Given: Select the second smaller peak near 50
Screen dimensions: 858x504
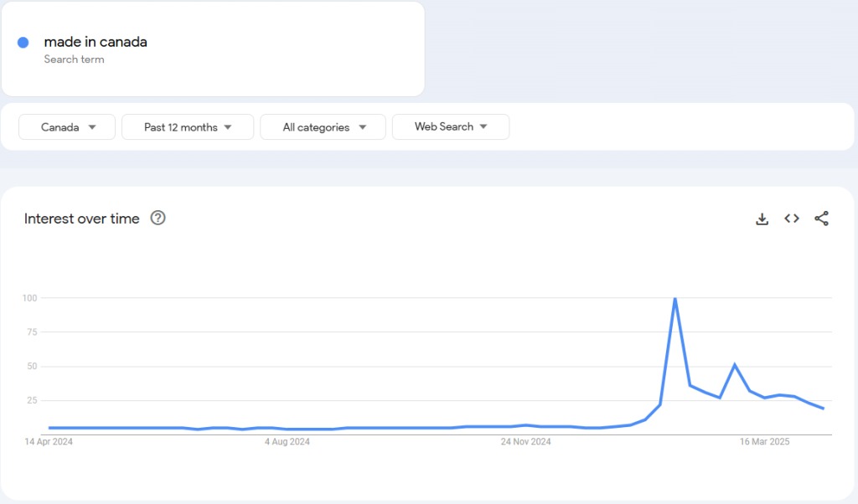Looking at the screenshot, I should click(735, 365).
